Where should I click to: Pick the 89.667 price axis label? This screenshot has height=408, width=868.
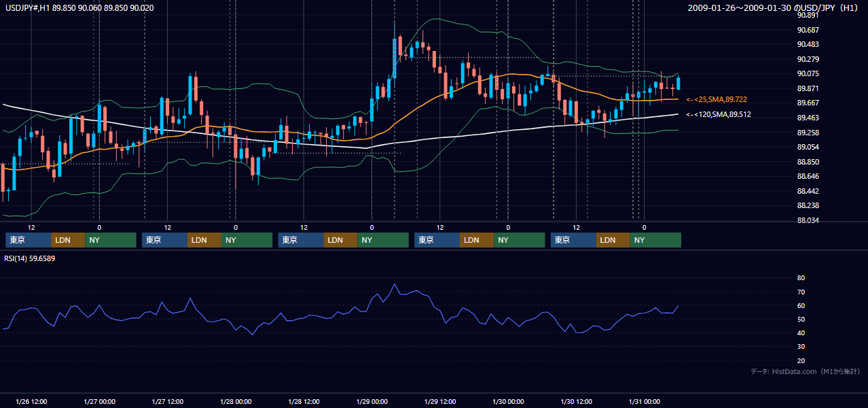(x=808, y=103)
